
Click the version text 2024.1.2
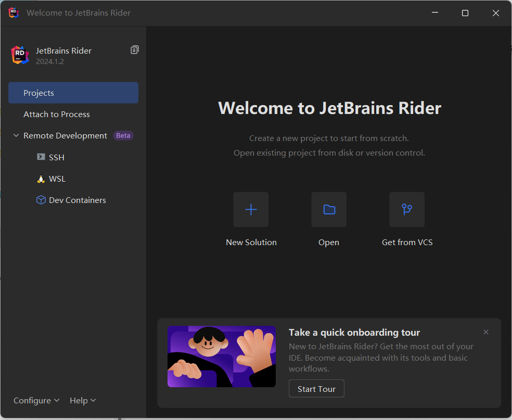50,61
